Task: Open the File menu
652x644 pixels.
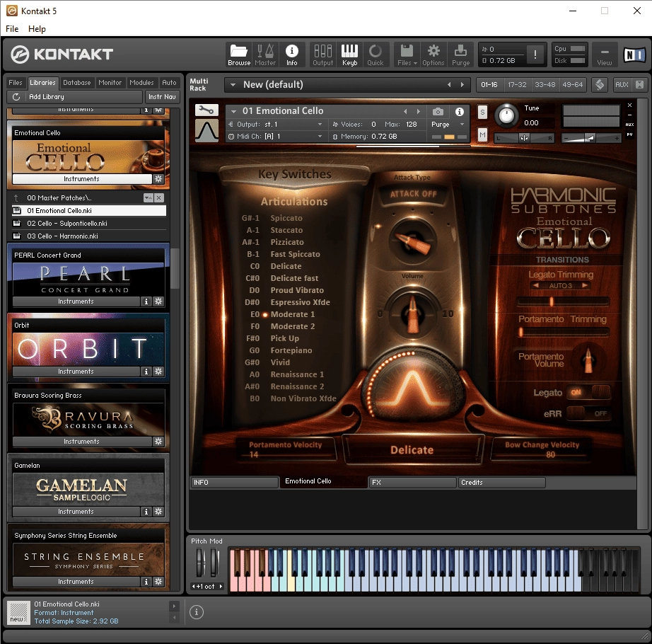Action: point(11,29)
